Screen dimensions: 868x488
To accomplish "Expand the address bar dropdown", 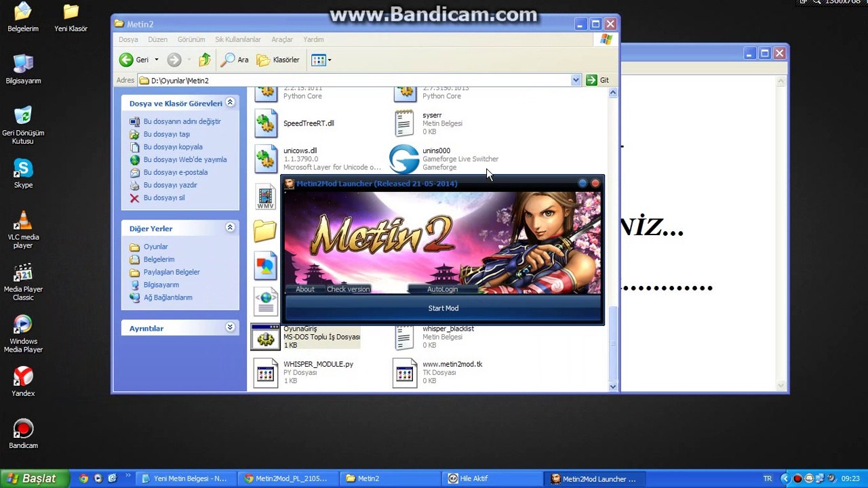I will [576, 80].
